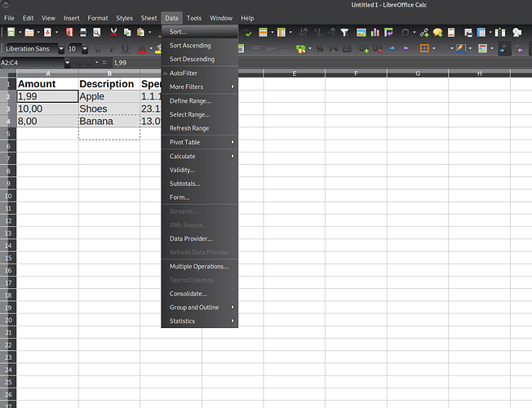This screenshot has height=408, width=532.
Task: Toggle AutoFilter in the Data menu
Action: click(x=199, y=73)
